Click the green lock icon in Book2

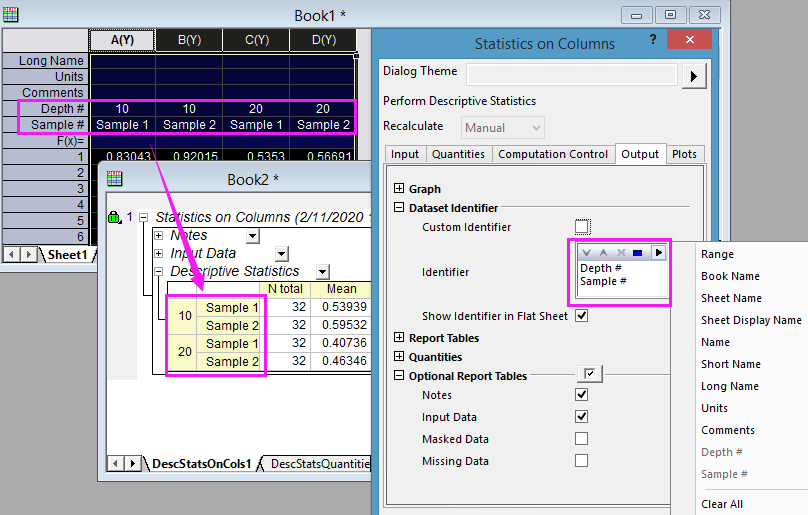pyautogui.click(x=114, y=218)
